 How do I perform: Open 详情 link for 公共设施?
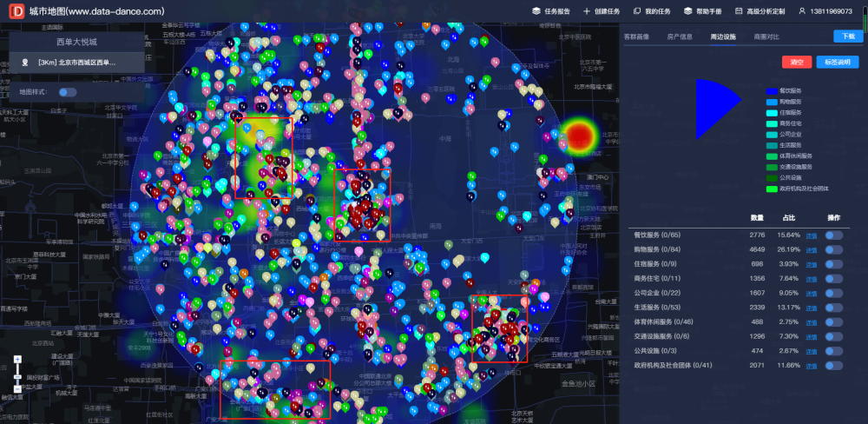click(x=811, y=351)
